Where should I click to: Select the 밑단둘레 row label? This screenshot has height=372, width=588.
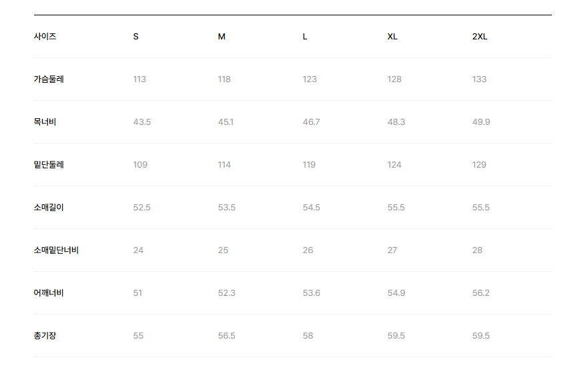pyautogui.click(x=49, y=165)
